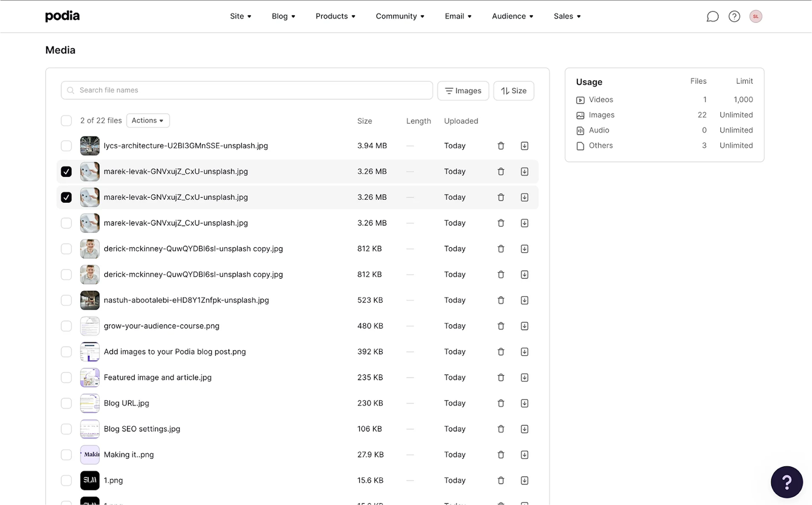Click the Uploaded column header

click(x=461, y=121)
